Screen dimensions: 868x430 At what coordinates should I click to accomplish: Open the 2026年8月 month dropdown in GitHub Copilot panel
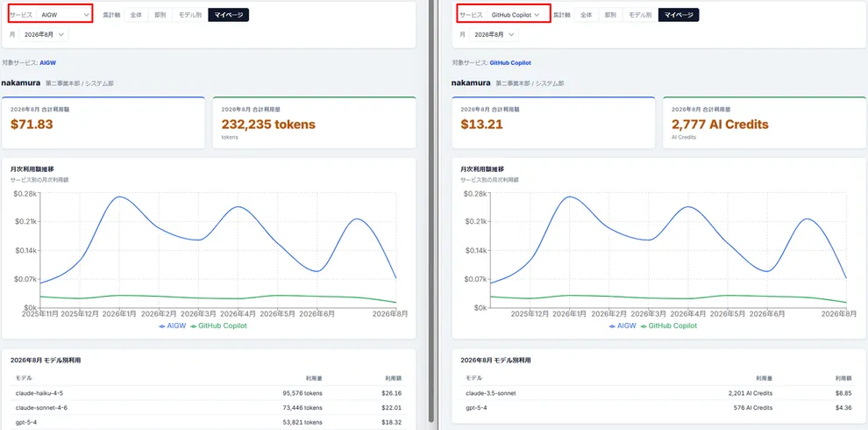click(x=494, y=34)
